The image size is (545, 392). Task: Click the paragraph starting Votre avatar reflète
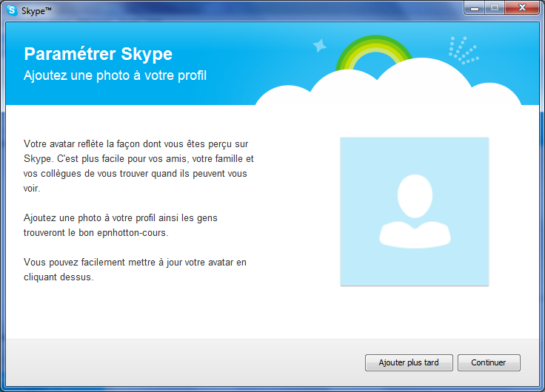point(138,166)
